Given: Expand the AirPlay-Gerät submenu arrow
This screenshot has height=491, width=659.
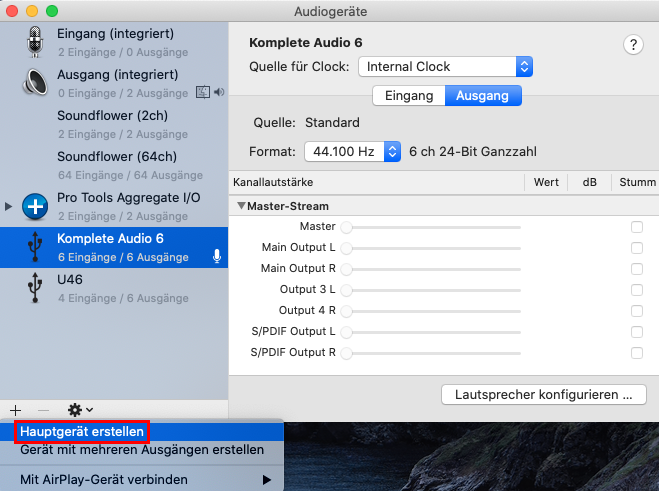Looking at the screenshot, I should pos(266,480).
